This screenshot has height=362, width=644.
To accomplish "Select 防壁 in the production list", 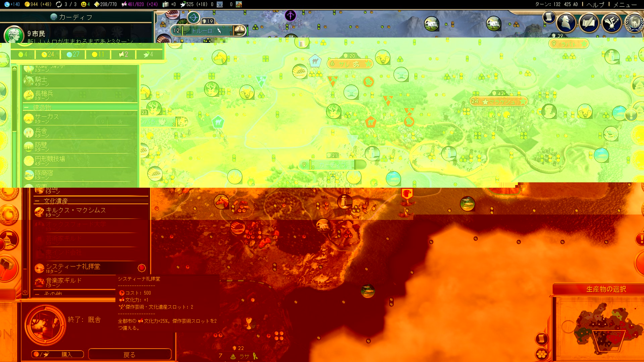I will point(80,146).
